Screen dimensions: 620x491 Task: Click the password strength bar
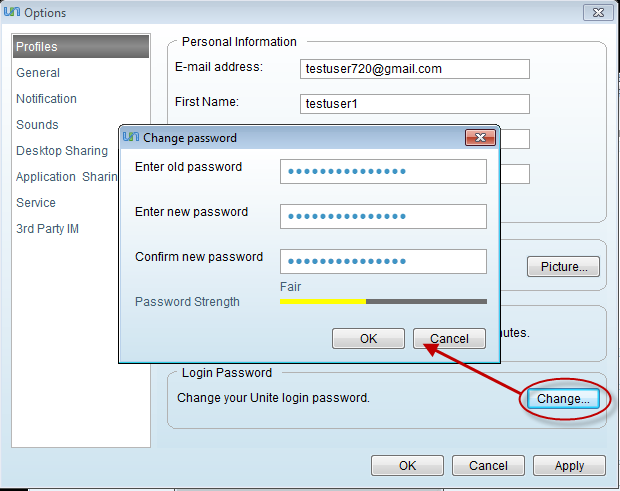pyautogui.click(x=383, y=302)
